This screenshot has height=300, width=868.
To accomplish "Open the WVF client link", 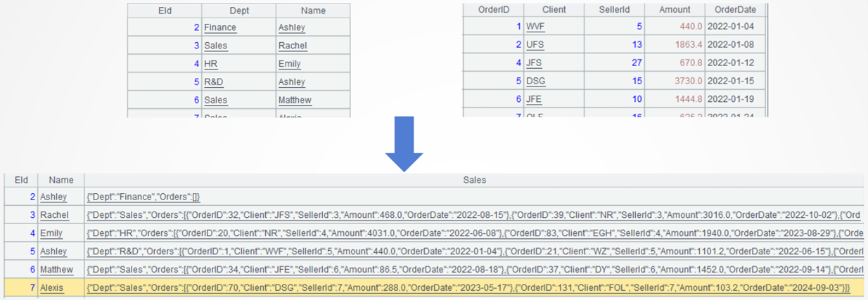I will [x=535, y=27].
